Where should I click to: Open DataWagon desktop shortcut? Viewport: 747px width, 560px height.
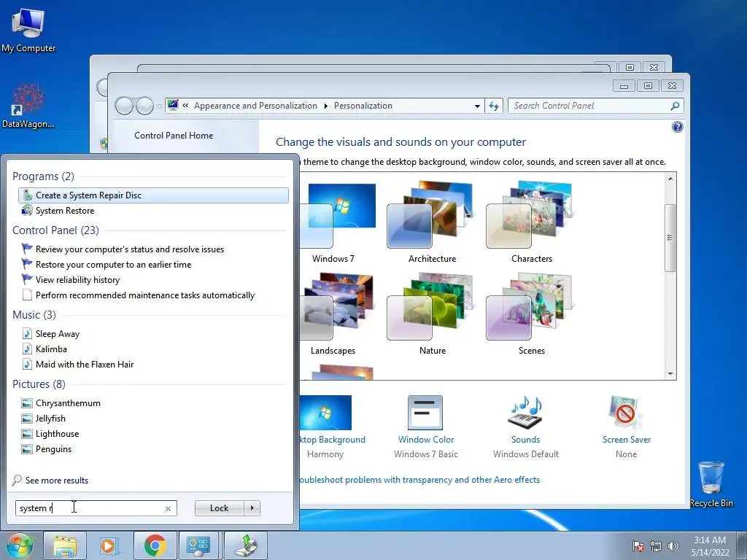[x=28, y=106]
